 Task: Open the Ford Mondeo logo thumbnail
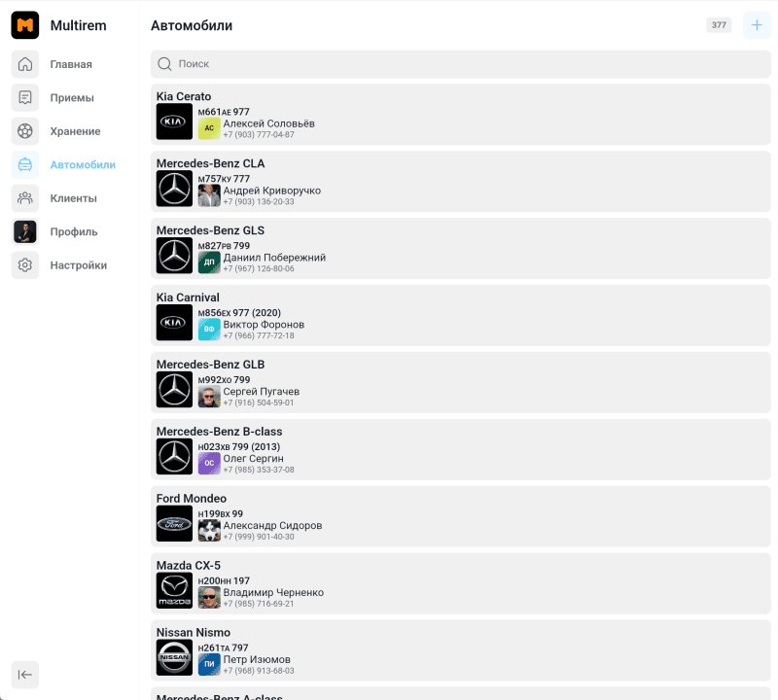175,524
